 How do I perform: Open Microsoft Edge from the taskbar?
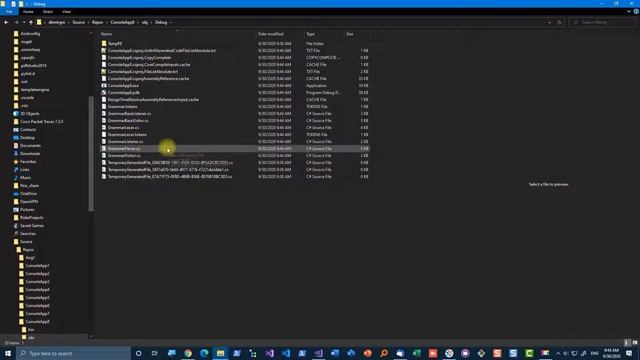(204, 353)
